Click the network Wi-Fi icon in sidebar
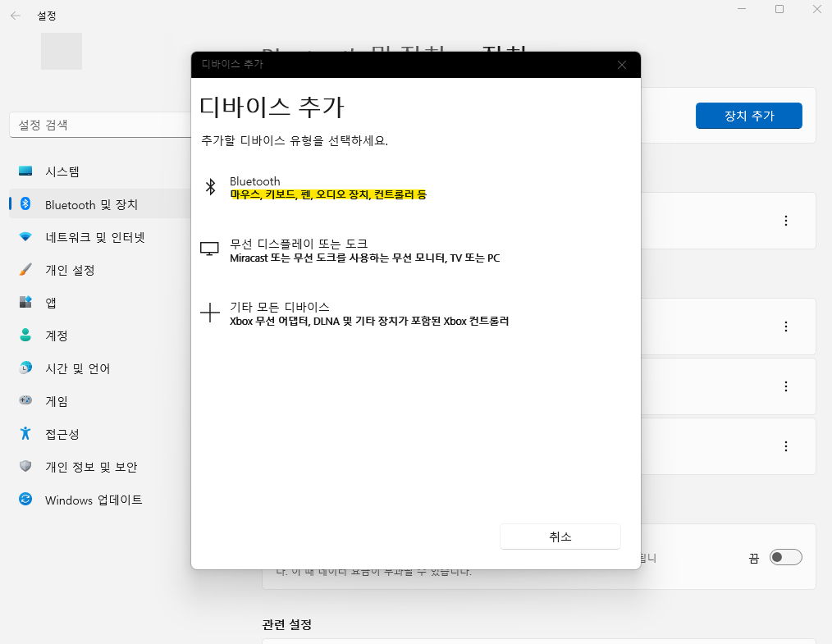The height and width of the screenshot is (644, 832). [x=25, y=236]
